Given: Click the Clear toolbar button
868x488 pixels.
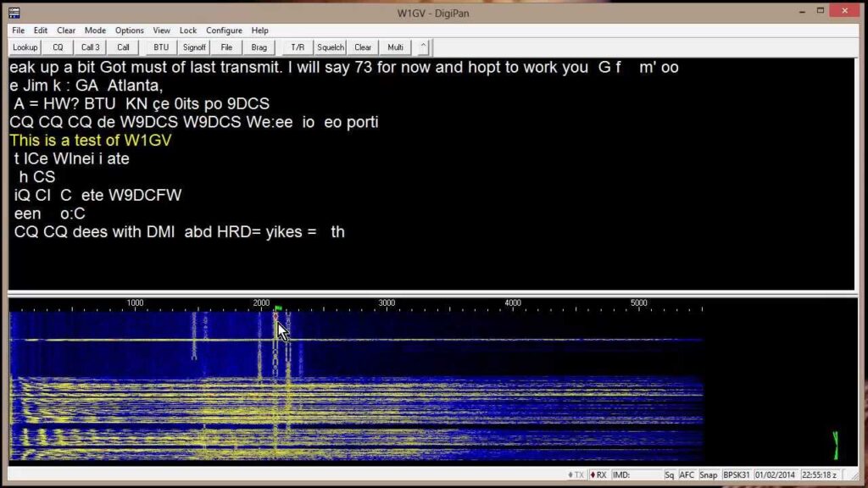Looking at the screenshot, I should point(363,47).
